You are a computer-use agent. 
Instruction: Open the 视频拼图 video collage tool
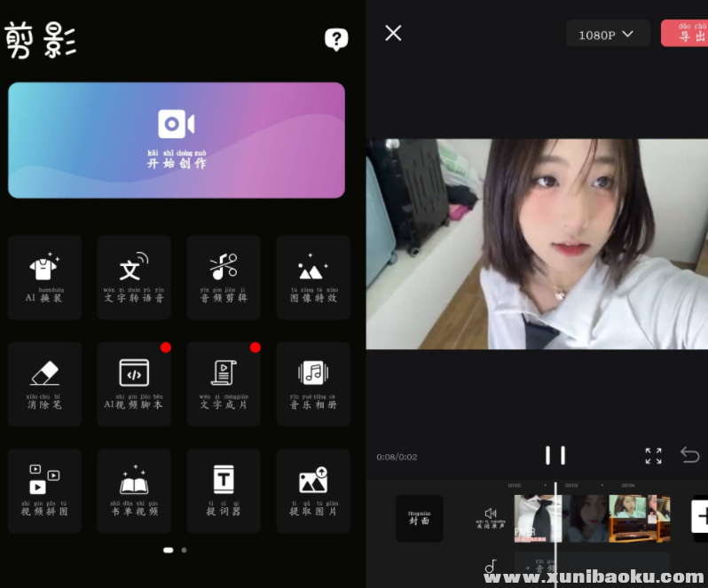tap(44, 490)
